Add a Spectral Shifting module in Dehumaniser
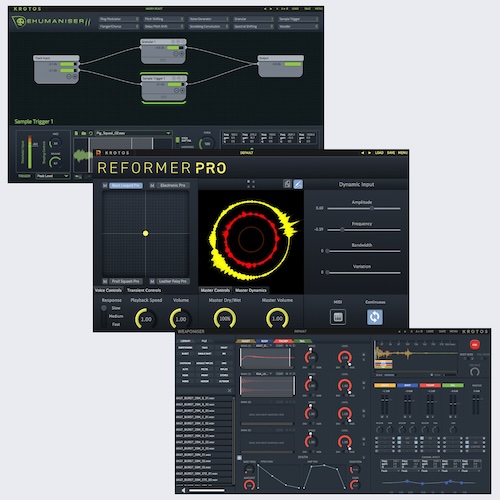 [254, 26]
